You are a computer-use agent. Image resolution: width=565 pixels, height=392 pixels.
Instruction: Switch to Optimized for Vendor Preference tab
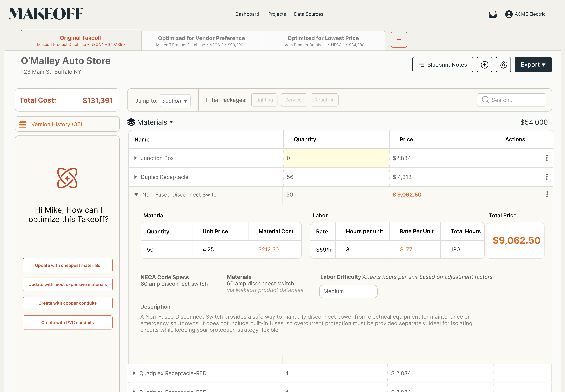pyautogui.click(x=202, y=41)
